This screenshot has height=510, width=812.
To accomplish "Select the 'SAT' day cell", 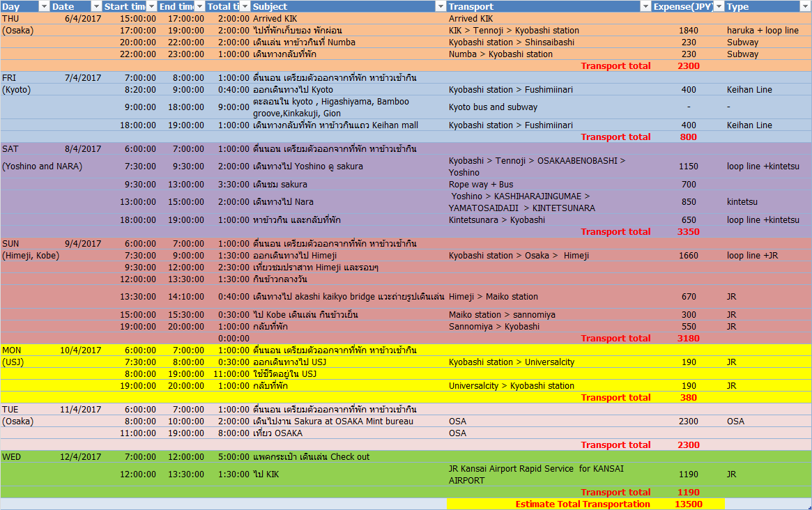I will [x=10, y=149].
